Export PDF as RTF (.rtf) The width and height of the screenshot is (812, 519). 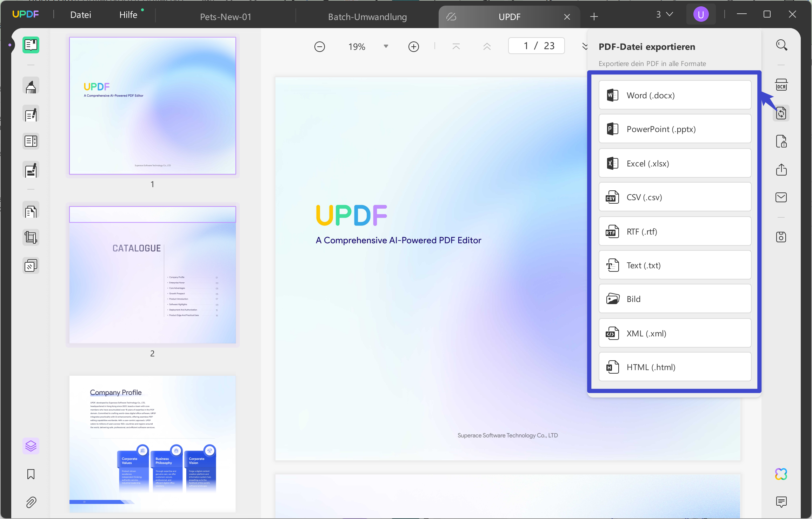tap(675, 231)
